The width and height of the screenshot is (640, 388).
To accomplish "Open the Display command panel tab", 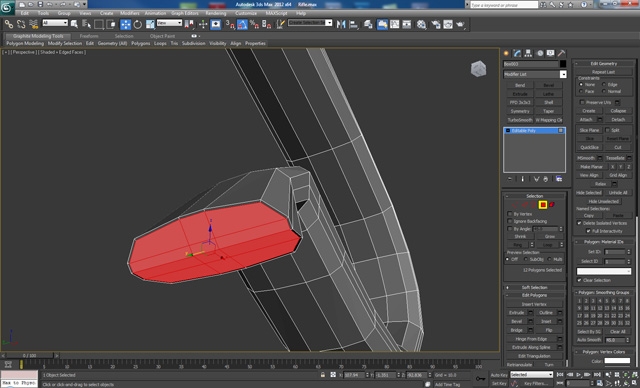I will coord(551,53).
